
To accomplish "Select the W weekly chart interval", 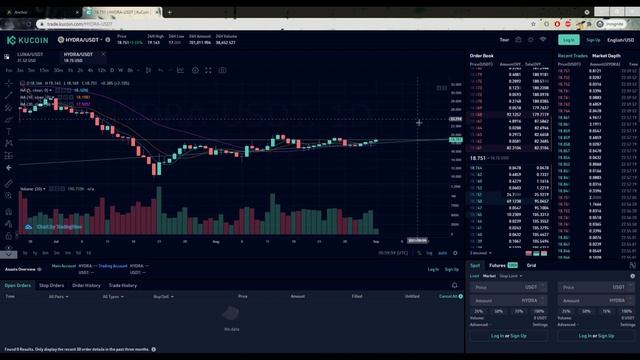I will (120, 70).
